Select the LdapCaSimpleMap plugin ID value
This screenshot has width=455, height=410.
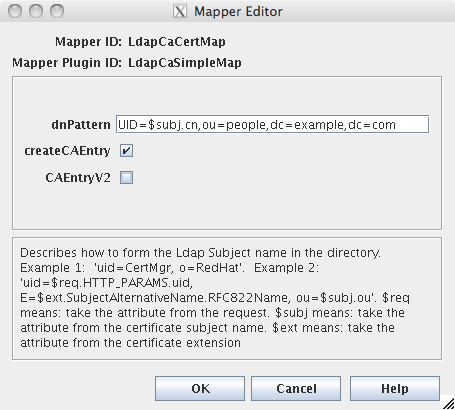tap(185, 63)
